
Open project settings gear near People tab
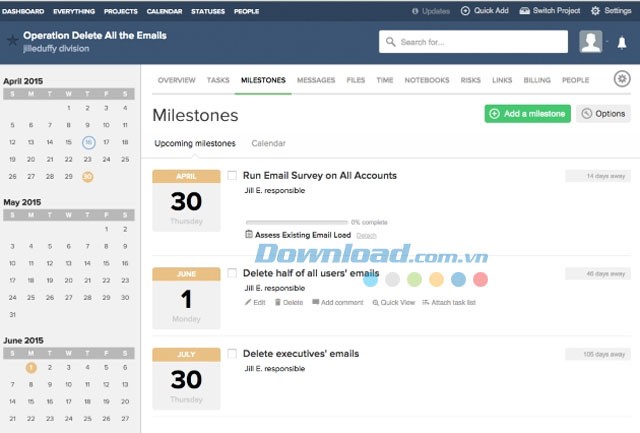pos(621,79)
